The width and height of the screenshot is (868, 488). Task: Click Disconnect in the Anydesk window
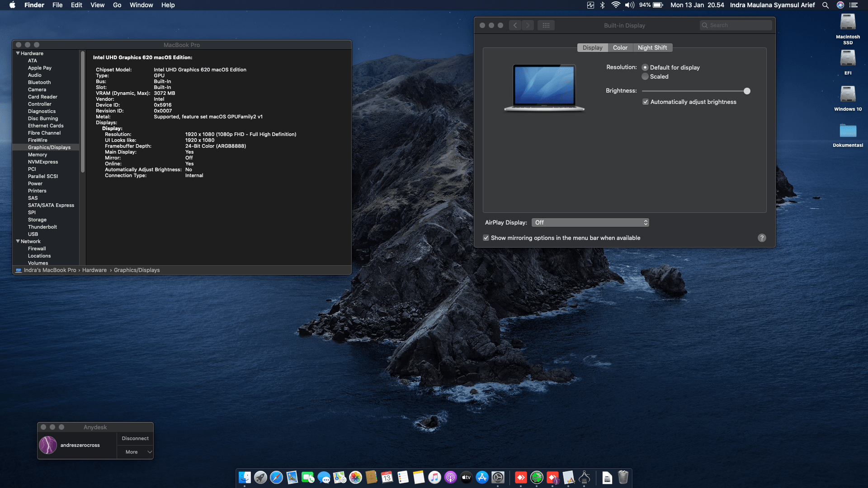tap(135, 438)
